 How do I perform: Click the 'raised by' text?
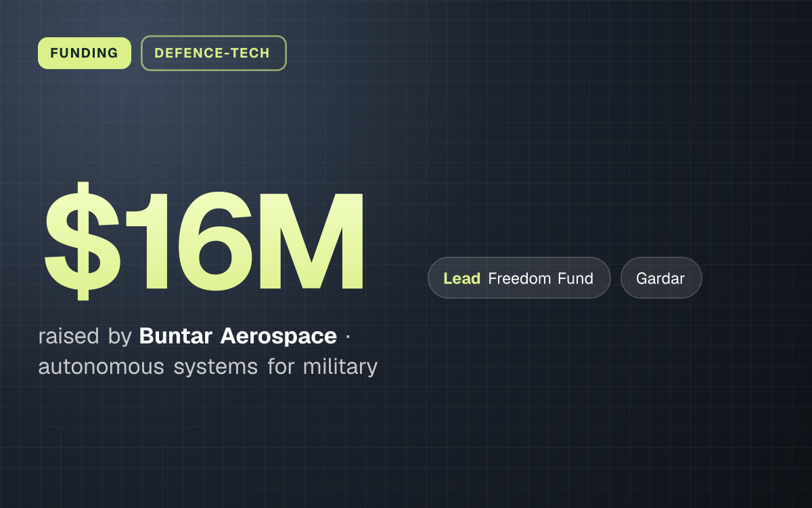(x=85, y=336)
